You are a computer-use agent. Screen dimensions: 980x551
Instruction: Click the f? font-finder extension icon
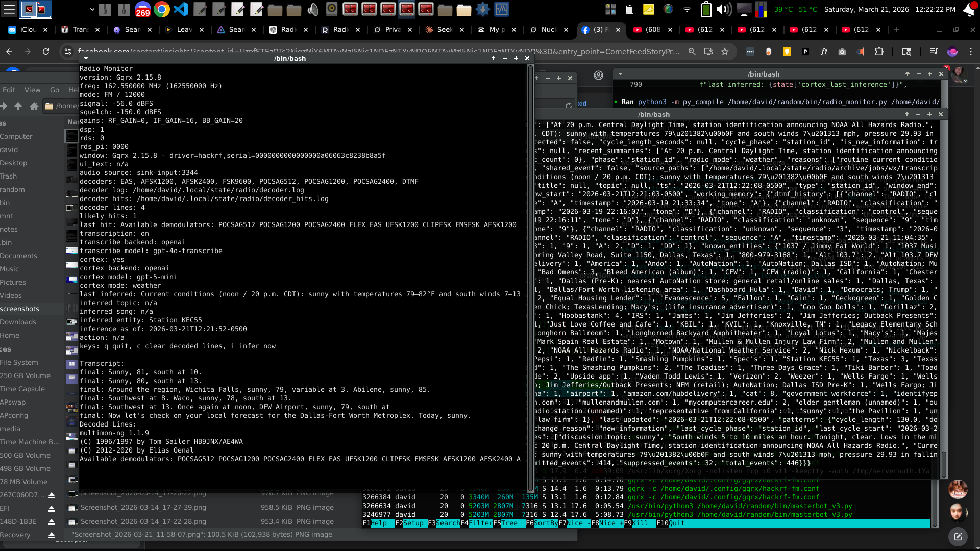coord(823,52)
